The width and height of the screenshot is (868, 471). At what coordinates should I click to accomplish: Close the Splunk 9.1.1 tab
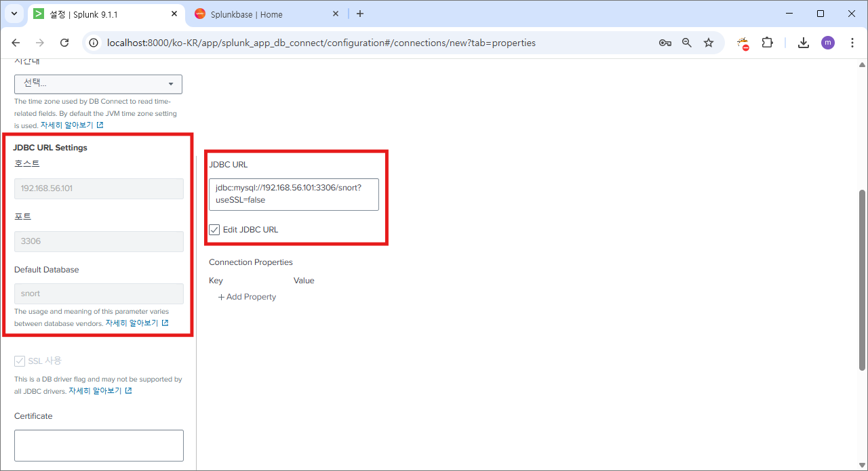click(174, 14)
